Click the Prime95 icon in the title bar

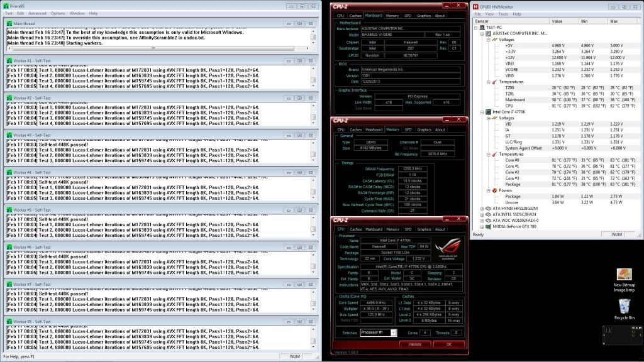pos(6,6)
